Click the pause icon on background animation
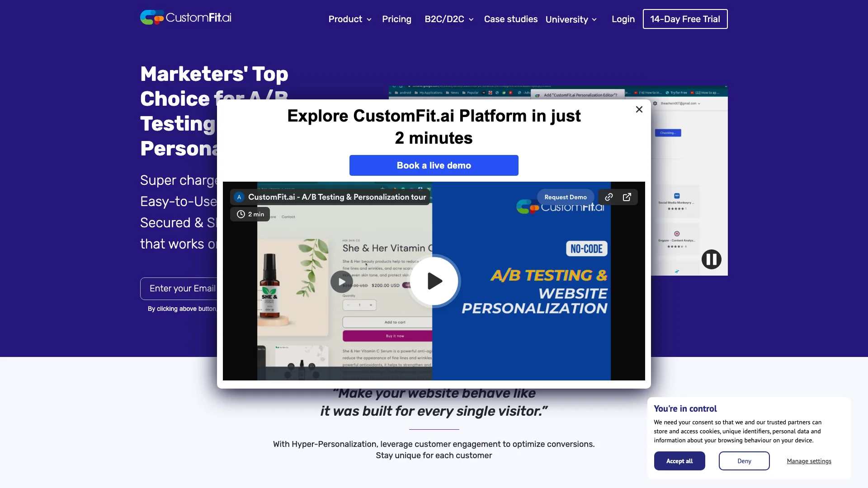 711,259
